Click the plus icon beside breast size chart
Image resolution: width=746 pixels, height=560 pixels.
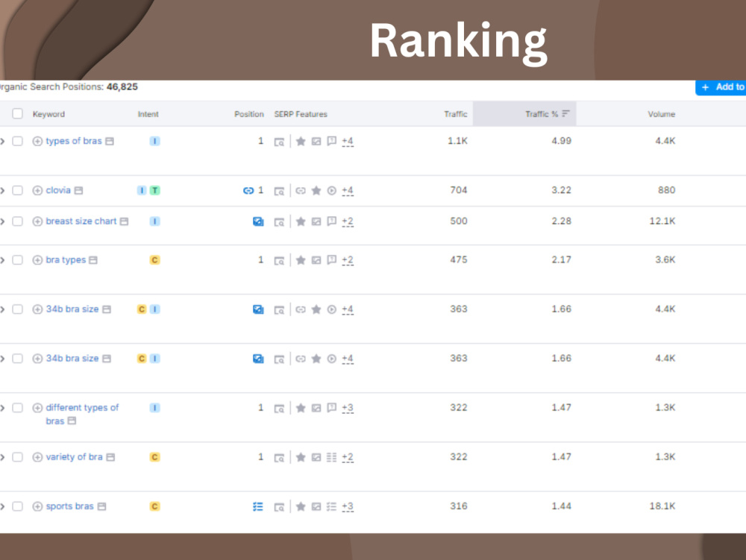point(37,221)
